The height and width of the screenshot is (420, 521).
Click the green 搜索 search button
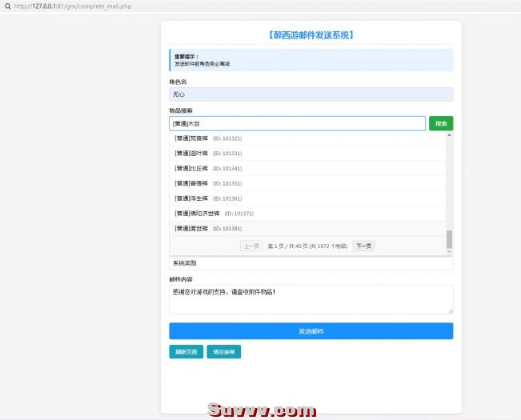coord(440,123)
